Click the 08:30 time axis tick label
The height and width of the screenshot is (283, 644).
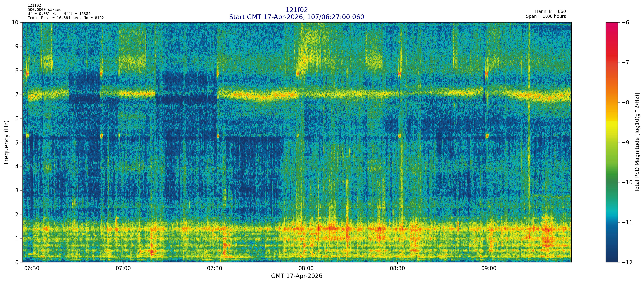click(x=397, y=269)
